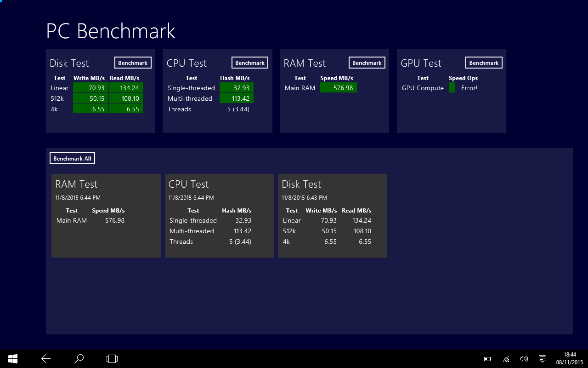Select history Main RAM value 576.98
The width and height of the screenshot is (588, 368).
pyautogui.click(x=115, y=220)
